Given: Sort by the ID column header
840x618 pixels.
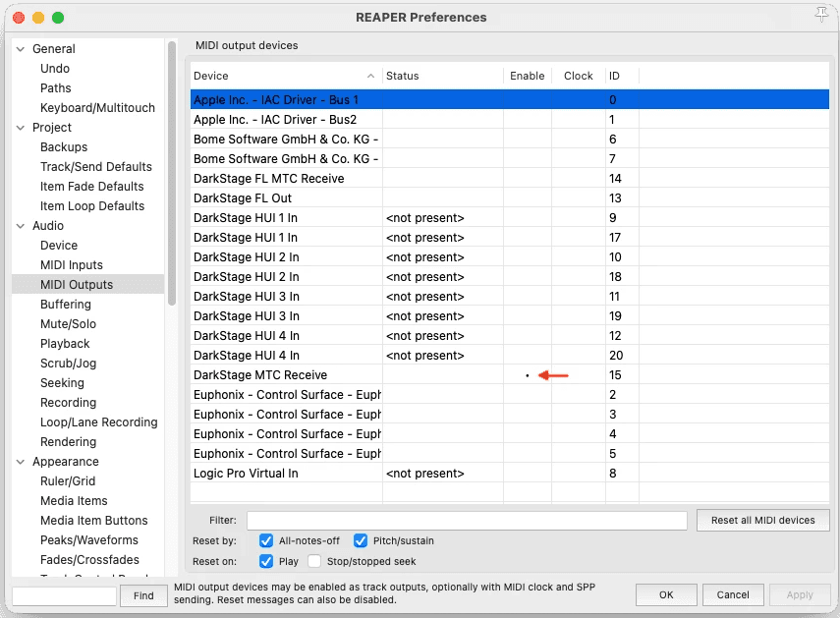Looking at the screenshot, I should 622,76.
